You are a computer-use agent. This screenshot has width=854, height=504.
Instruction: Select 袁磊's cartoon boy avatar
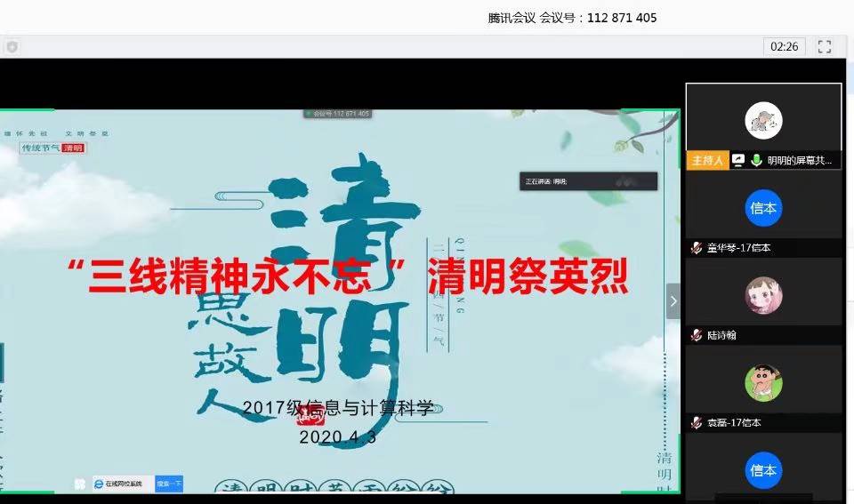(763, 382)
